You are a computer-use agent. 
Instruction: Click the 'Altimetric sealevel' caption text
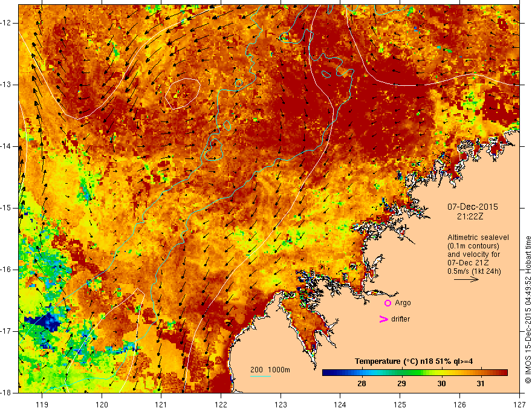478,238
